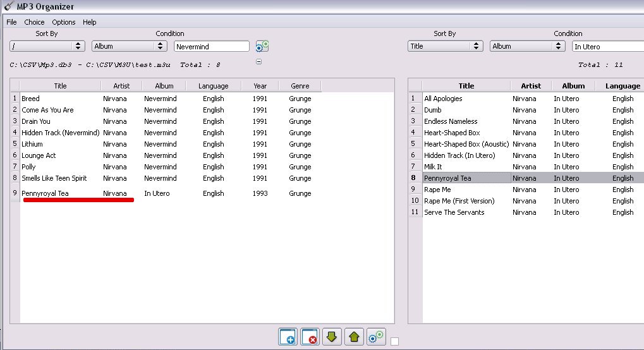Select Breed in the left list
This screenshot has width=644, height=350.
30,99
